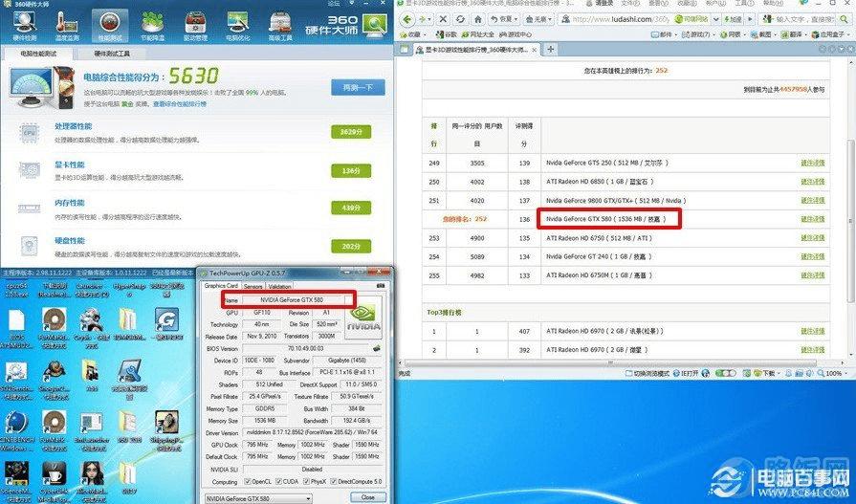Open the cpuz64 desktop shortcut
This screenshot has height=504, width=856.
pos(16,290)
